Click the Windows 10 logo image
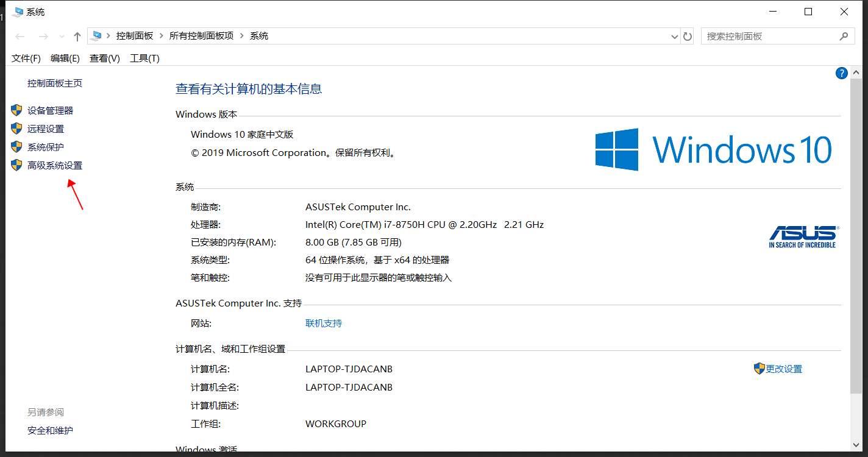The width and height of the screenshot is (868, 457). (x=713, y=149)
